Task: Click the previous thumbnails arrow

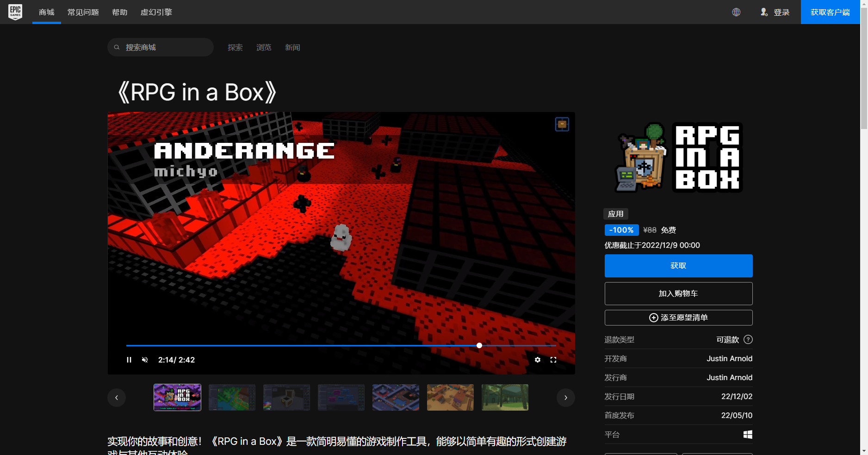Action: (117, 397)
